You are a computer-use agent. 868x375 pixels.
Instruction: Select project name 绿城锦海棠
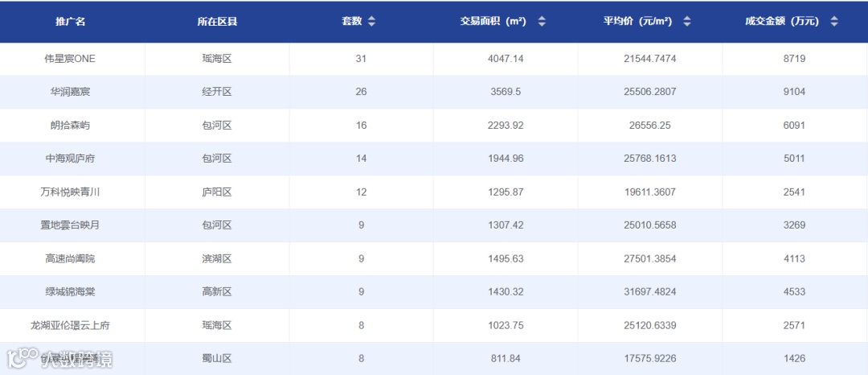point(70,292)
